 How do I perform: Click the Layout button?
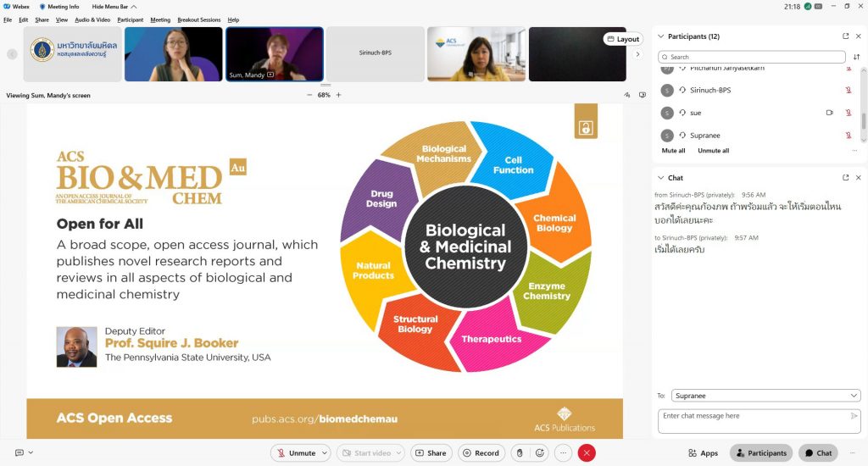(623, 39)
